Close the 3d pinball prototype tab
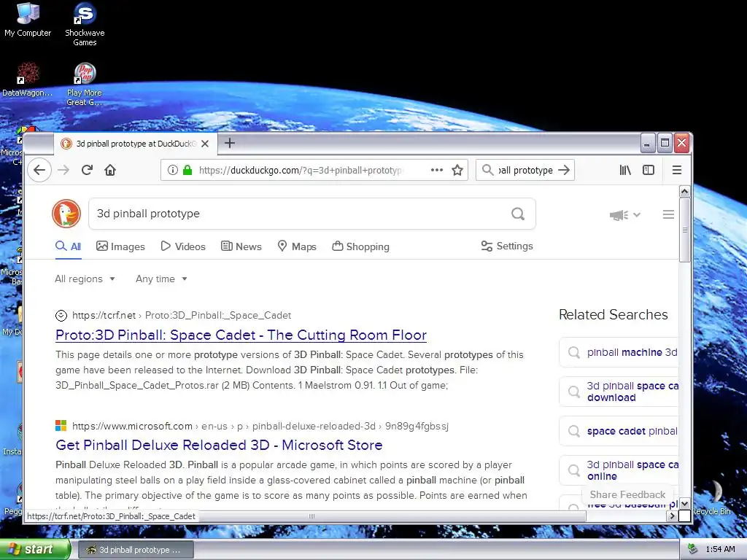747x560 pixels. click(205, 144)
